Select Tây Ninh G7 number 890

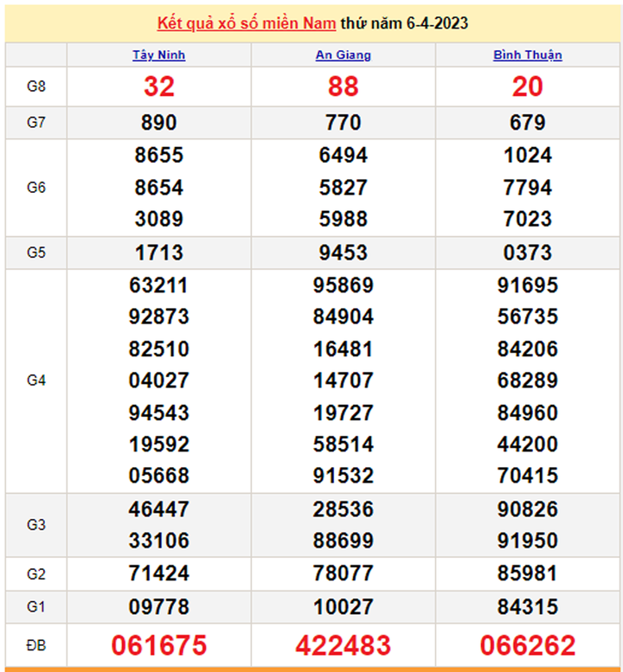pyautogui.click(x=158, y=123)
